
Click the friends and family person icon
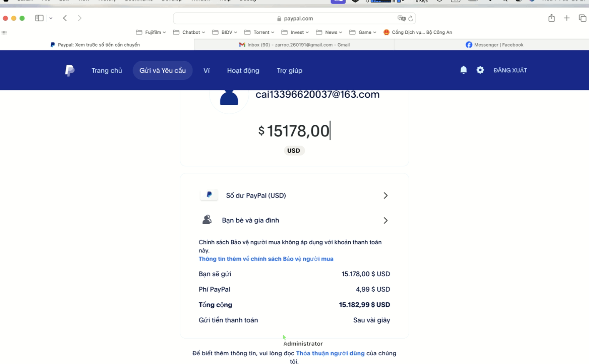207,220
